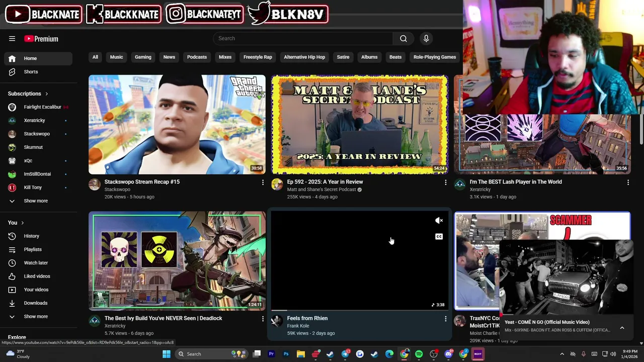Open Kill Tony channel in subscriptions
This screenshot has height=362, width=644.
point(38,188)
